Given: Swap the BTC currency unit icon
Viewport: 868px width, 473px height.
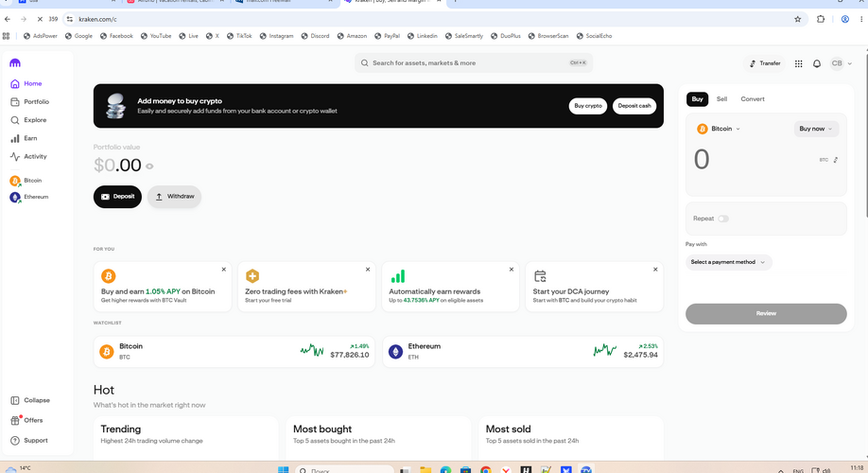Looking at the screenshot, I should tap(835, 160).
